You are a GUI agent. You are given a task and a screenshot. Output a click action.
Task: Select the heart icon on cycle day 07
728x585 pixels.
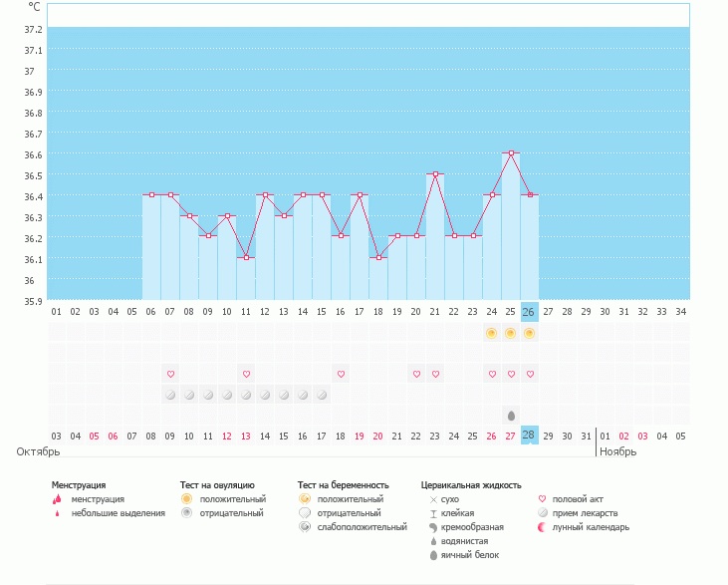(x=170, y=374)
